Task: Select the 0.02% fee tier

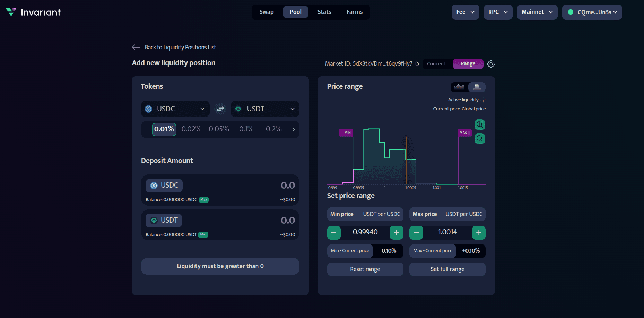Action: coord(191,129)
